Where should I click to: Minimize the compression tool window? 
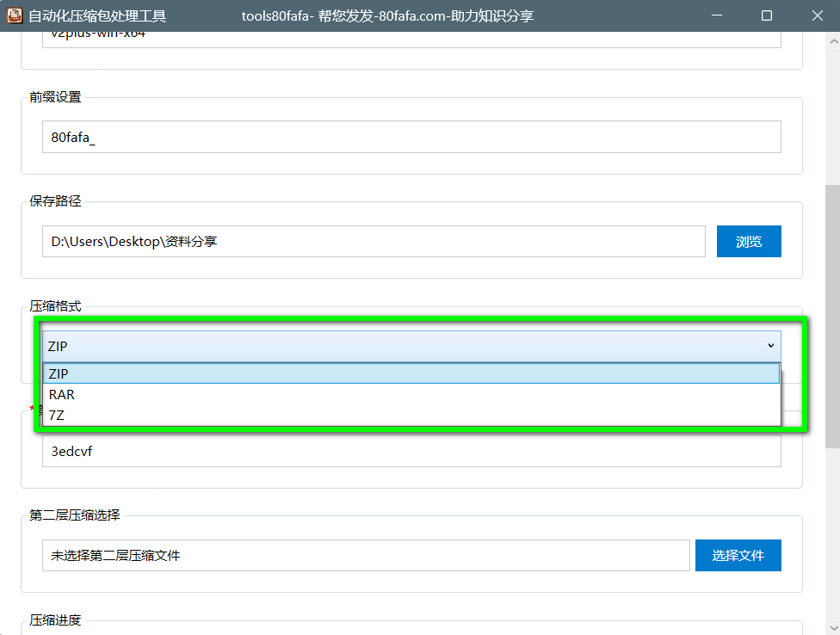(x=719, y=15)
